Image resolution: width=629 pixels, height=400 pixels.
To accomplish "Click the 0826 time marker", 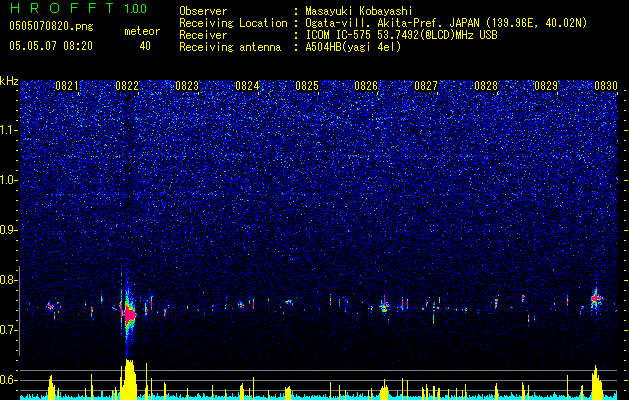I will pos(366,86).
